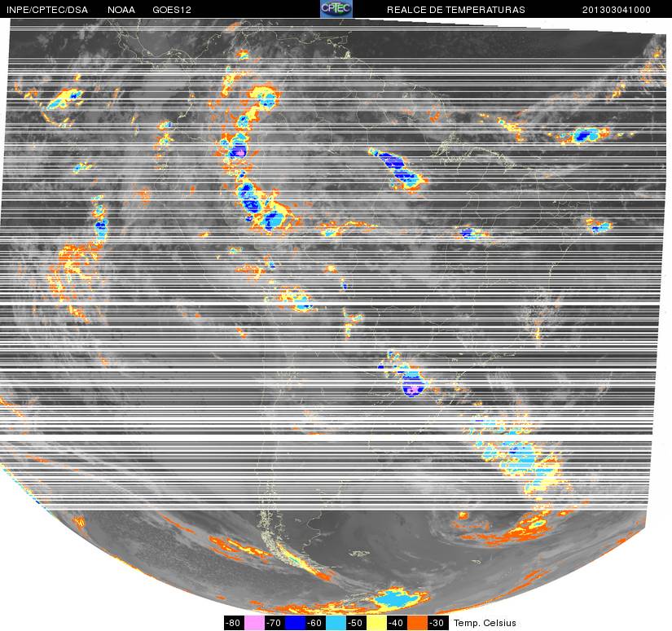Click the -80 legend label
This screenshot has width=672, height=631.
coord(234,623)
